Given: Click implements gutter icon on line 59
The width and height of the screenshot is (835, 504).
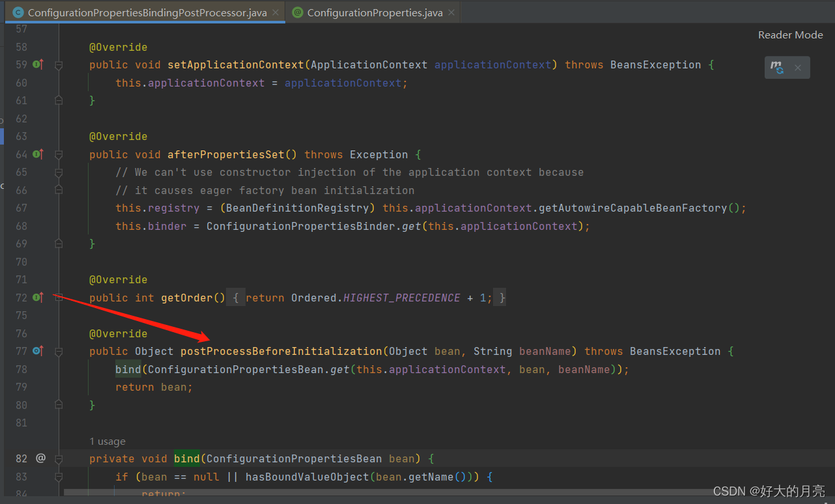Looking at the screenshot, I should point(38,64).
